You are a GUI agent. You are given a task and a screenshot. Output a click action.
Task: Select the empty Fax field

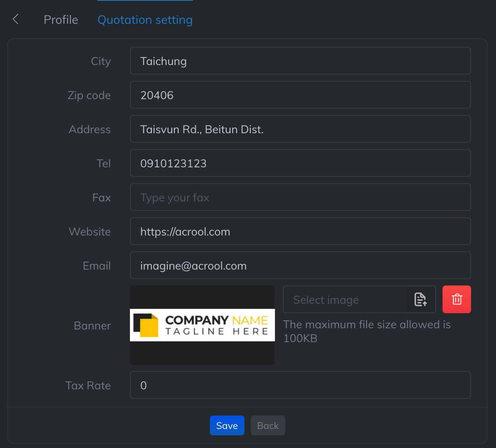300,197
